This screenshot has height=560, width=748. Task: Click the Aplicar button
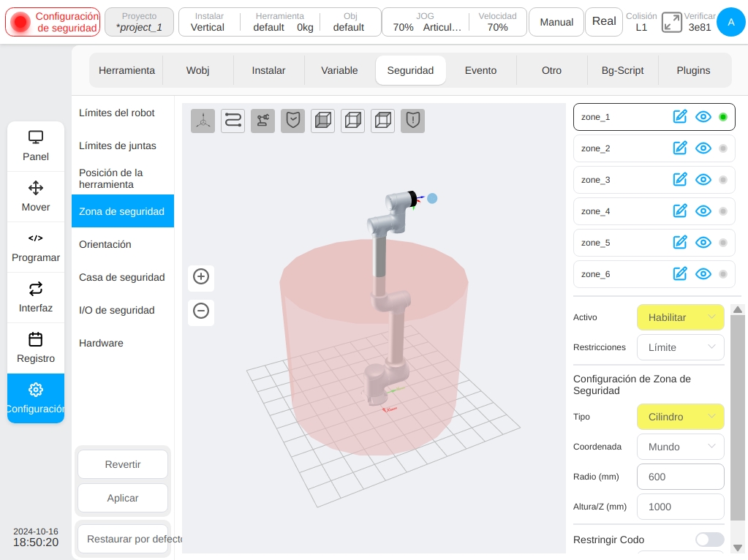point(123,498)
